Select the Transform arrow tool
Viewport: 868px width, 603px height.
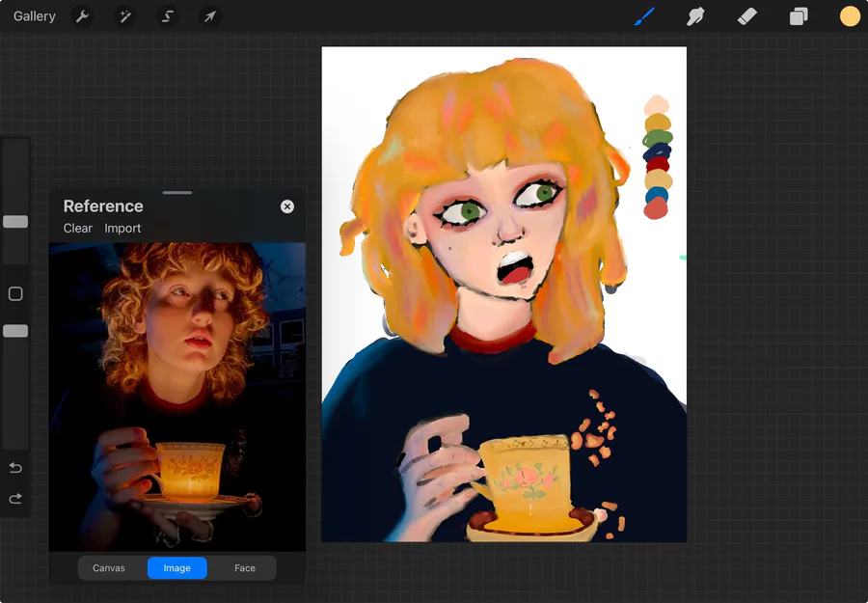click(x=210, y=16)
